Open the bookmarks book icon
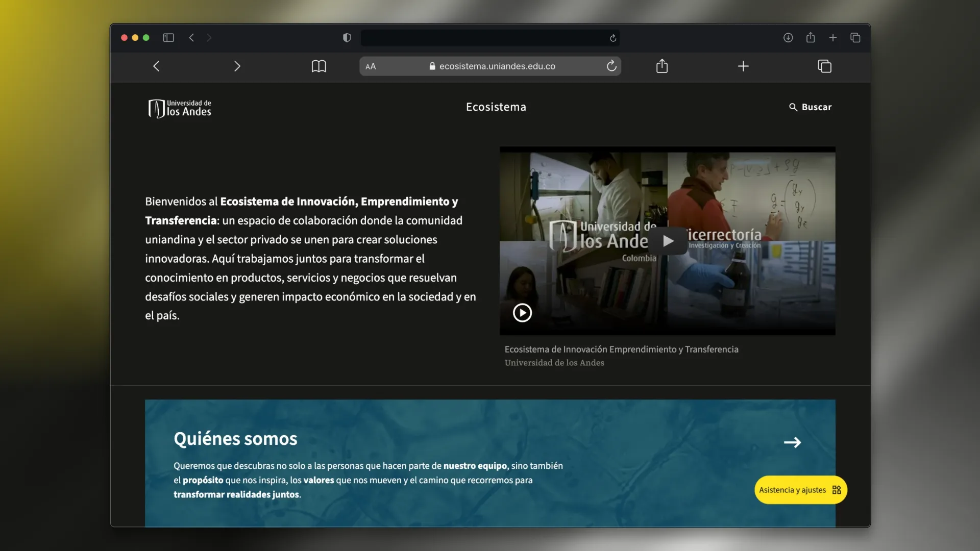980x551 pixels. [319, 66]
